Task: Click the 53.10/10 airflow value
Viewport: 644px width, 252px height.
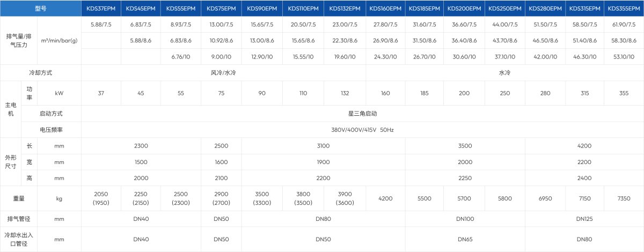Action: click(x=624, y=57)
